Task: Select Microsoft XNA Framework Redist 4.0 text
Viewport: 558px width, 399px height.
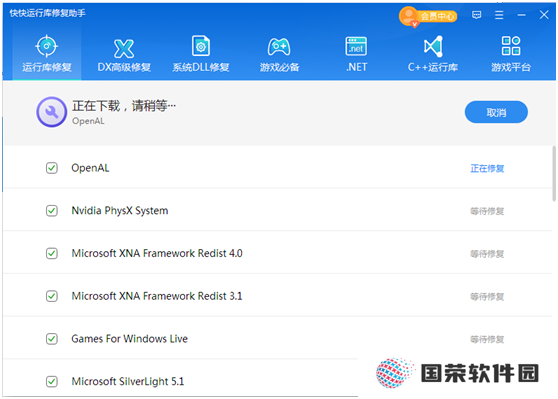Action: 157,253
